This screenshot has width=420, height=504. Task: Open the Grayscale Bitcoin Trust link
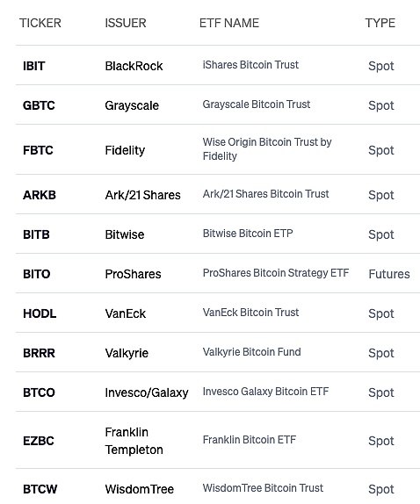pyautogui.click(x=257, y=104)
